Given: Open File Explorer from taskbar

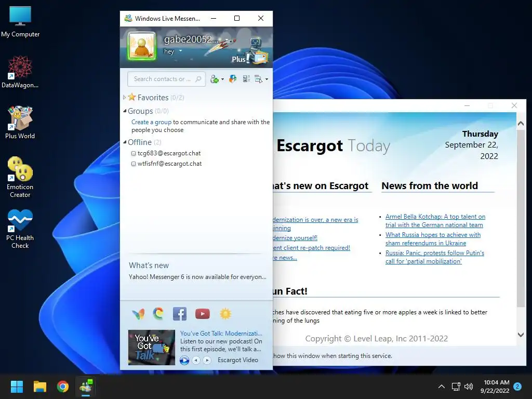Looking at the screenshot, I should point(39,387).
